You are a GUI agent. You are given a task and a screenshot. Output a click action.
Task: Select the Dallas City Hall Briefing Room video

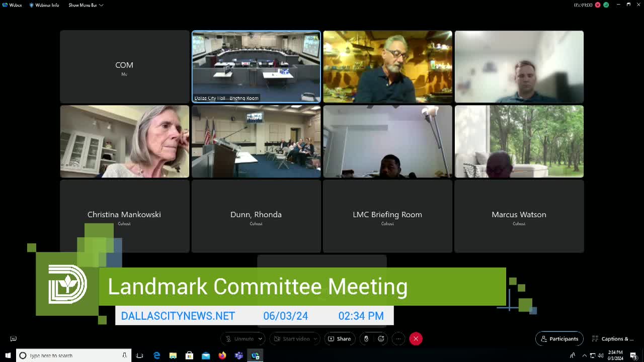256,67
